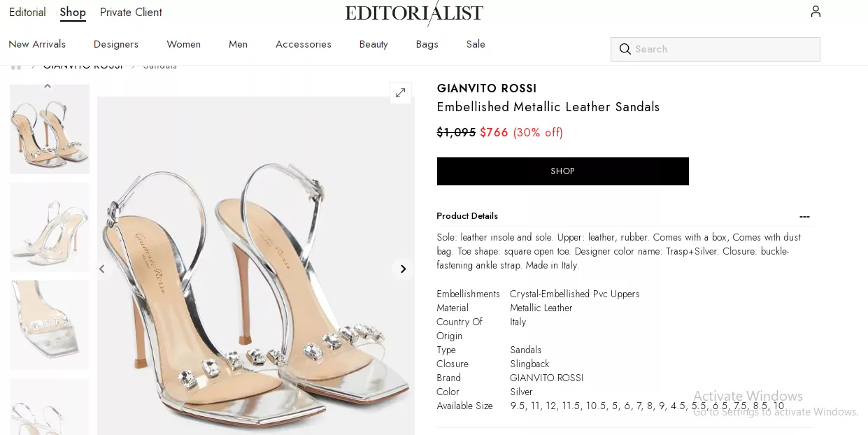Image resolution: width=868 pixels, height=435 pixels.
Task: Switch to the Editorial tab
Action: tap(27, 12)
